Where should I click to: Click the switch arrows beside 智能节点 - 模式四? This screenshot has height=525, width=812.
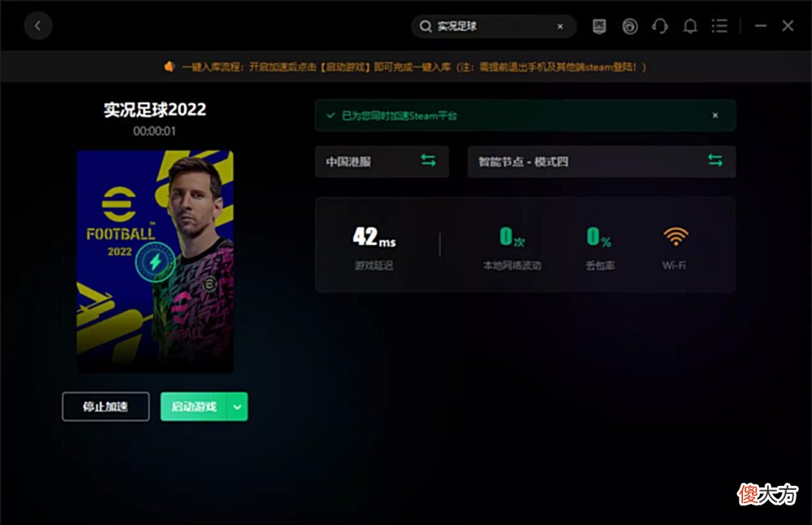click(715, 161)
